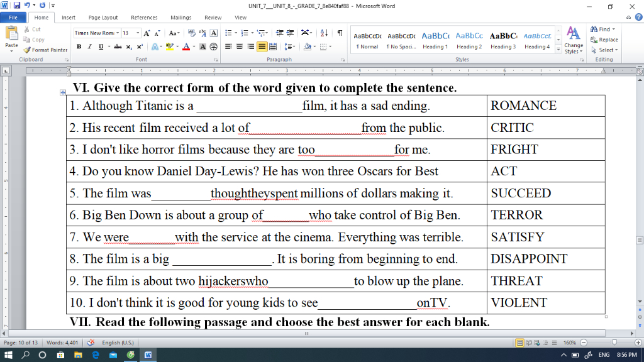Toggle Show/Hide paragraph marks
This screenshot has height=362, width=644.
pos(340,33)
